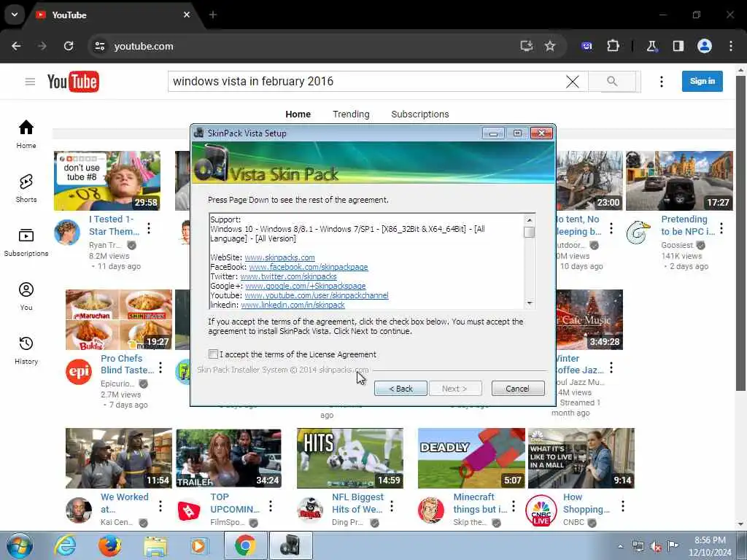Open YouTube settings three-dot menu
This screenshot has height=560, width=747.
661,82
